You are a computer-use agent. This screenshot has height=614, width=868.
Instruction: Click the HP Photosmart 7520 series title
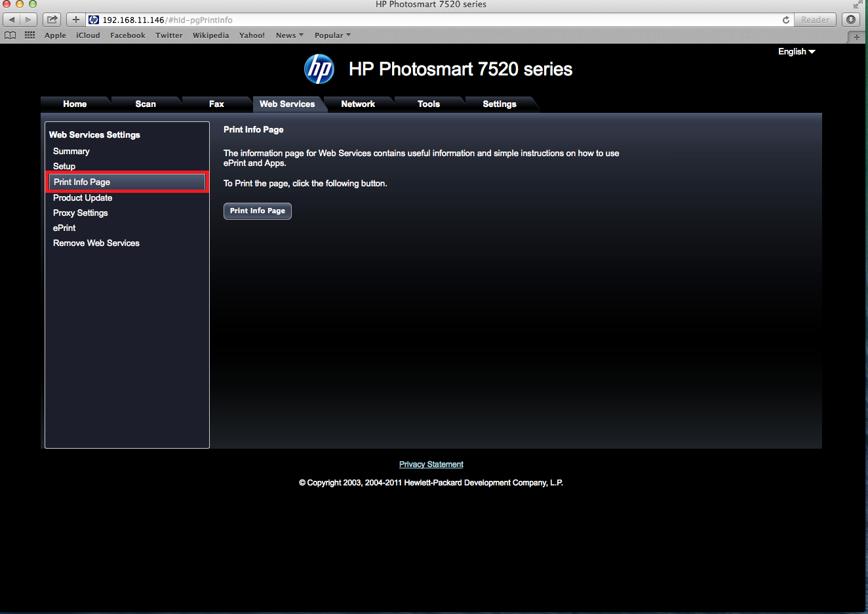[x=461, y=69]
